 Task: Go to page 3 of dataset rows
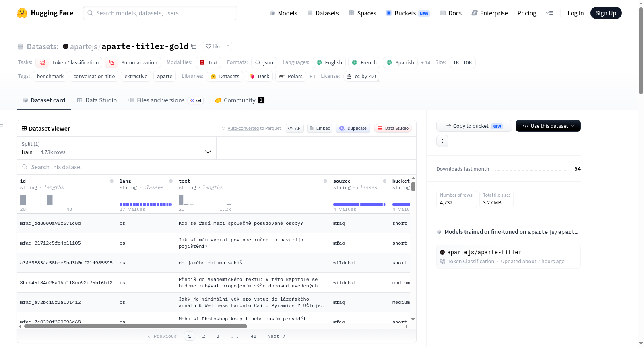point(218,336)
